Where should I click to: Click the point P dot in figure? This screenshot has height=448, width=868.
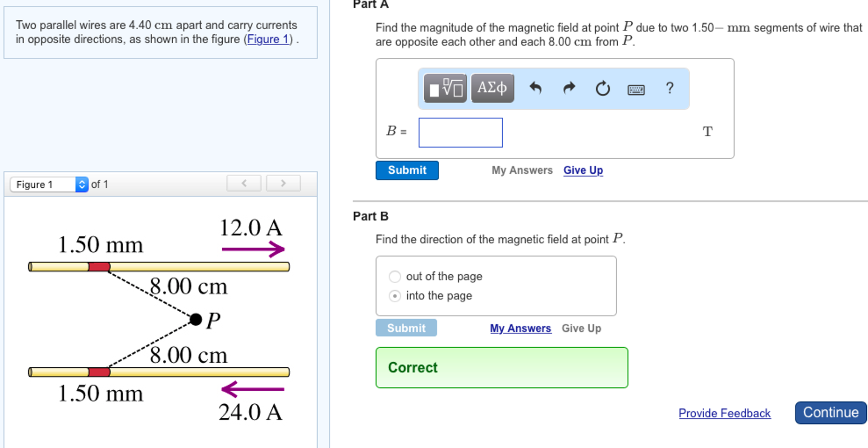pos(196,319)
